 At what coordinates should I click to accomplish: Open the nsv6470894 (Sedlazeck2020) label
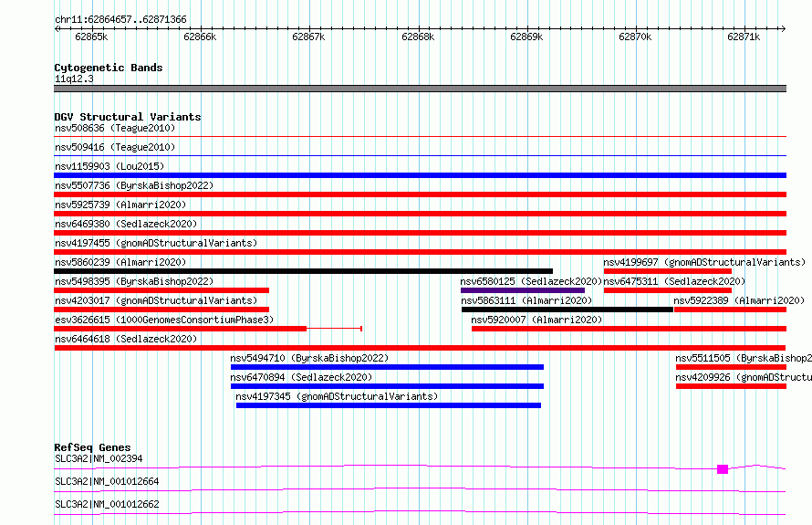(301, 377)
